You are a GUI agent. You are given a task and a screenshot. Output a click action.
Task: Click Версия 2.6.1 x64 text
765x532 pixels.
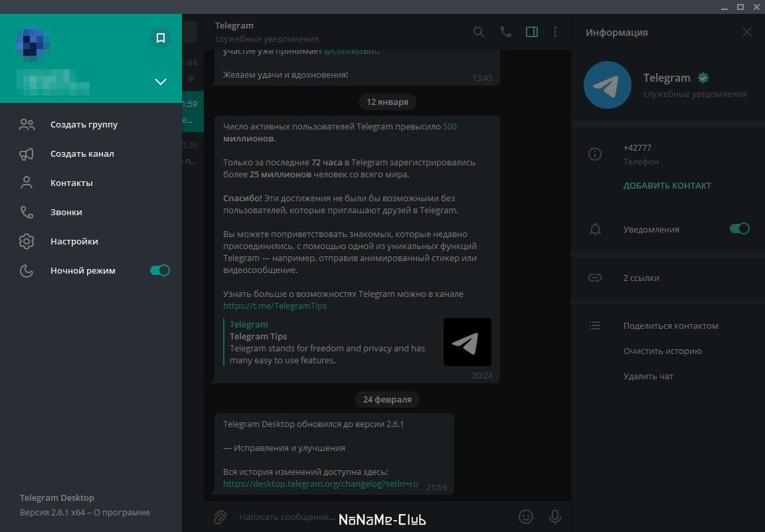coord(52,513)
